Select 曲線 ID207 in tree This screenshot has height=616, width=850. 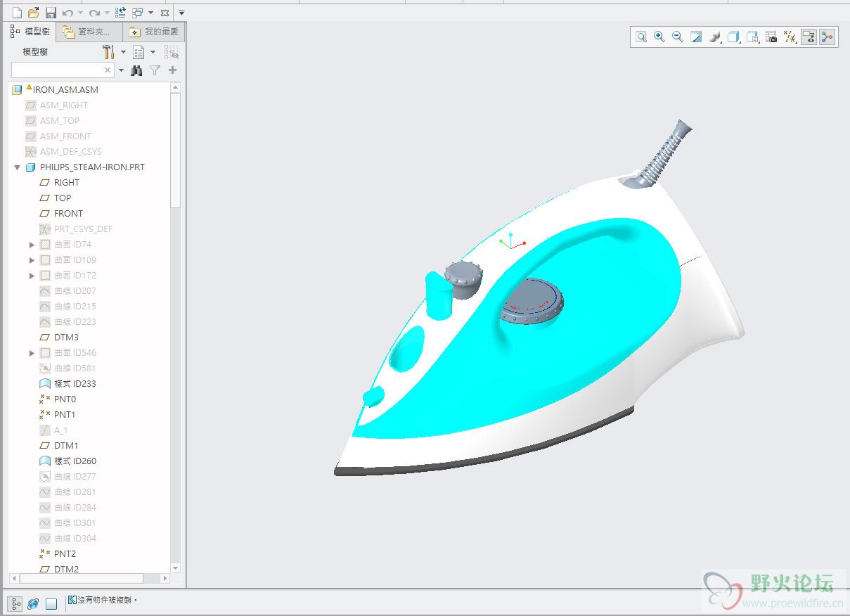click(x=75, y=290)
